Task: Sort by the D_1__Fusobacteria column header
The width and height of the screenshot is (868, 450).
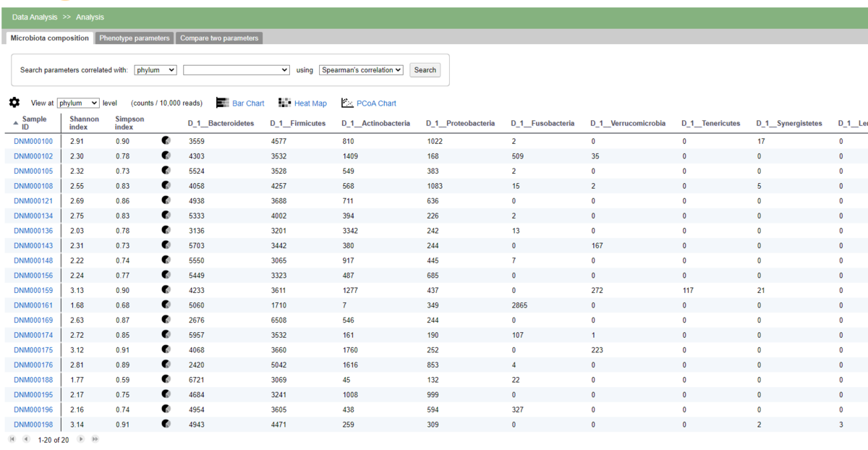Action: pos(542,124)
